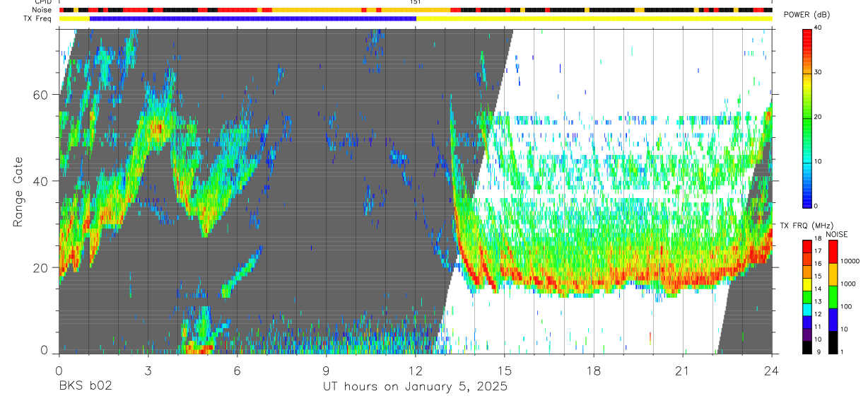Click the BKS b02 radar beam label

pyautogui.click(x=86, y=387)
